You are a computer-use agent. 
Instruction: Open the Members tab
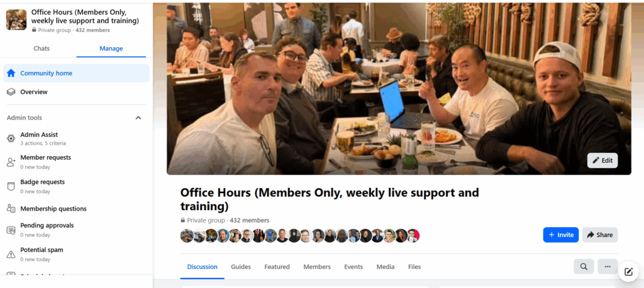pos(317,267)
